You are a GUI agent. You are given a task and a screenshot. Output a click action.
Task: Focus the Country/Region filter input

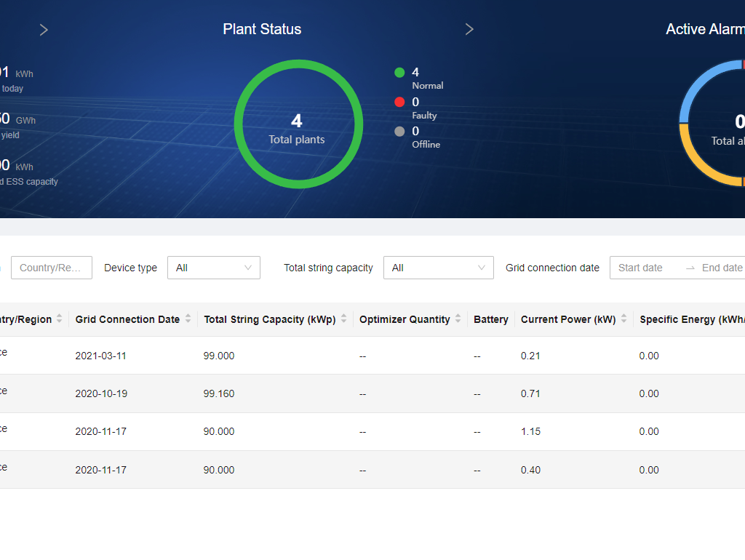pos(51,268)
